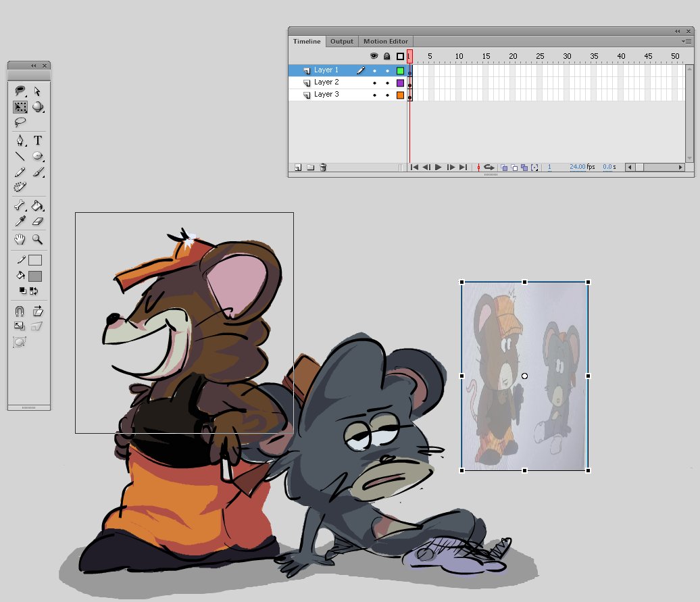Viewport: 700px width, 602px height.
Task: Toggle Onion Skin in the Timeline
Action: (x=504, y=168)
